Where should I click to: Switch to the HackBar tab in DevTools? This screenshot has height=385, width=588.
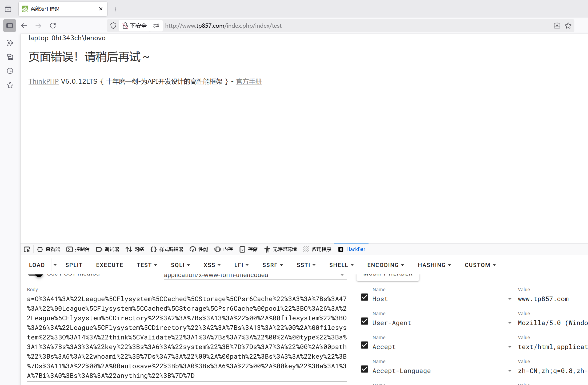coord(355,249)
